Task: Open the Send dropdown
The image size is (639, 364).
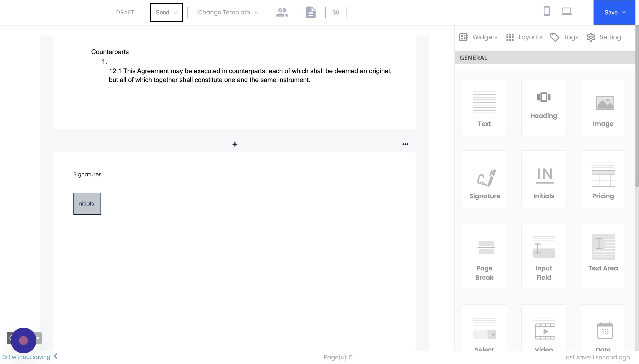Action: click(x=166, y=12)
